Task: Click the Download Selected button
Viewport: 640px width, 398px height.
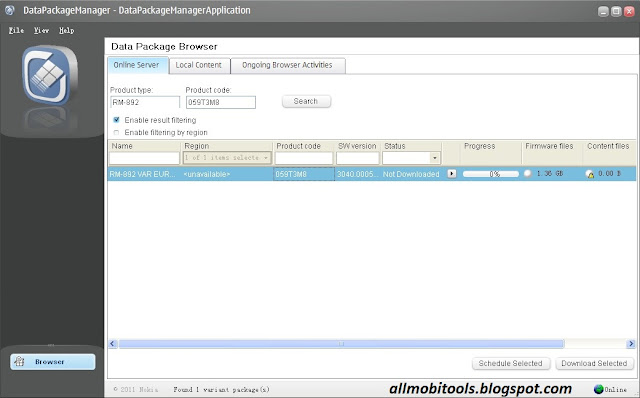Action: pos(594,363)
